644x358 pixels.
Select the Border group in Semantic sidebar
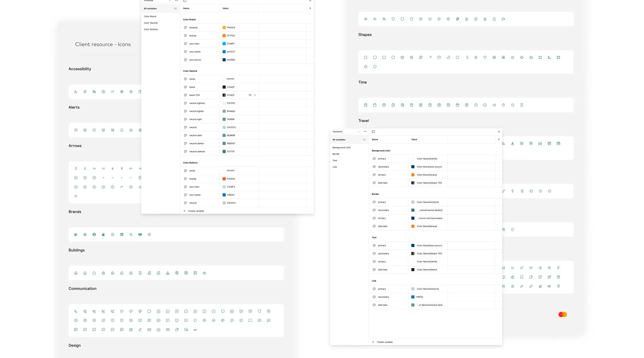click(x=336, y=154)
